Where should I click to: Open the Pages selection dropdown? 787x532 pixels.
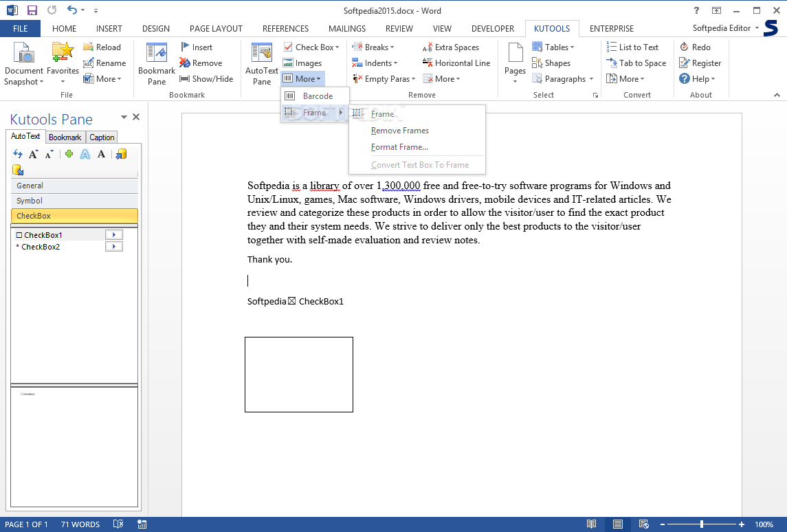tap(515, 64)
